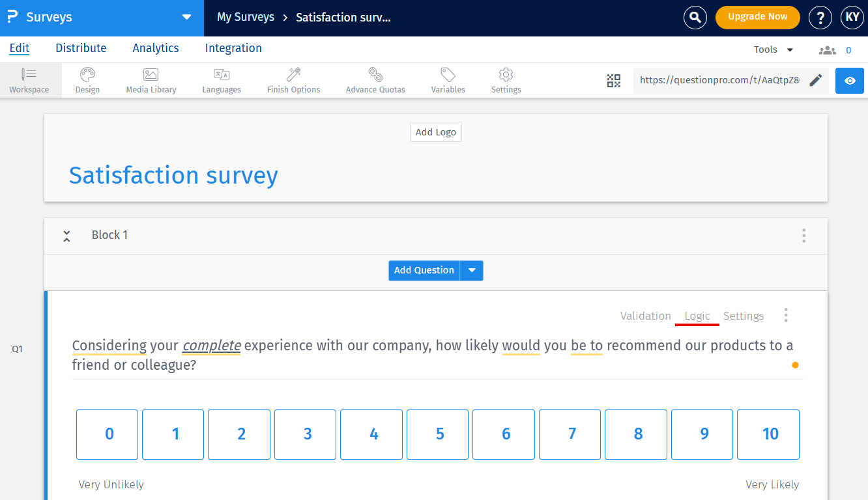This screenshot has width=868, height=500.
Task: Show the survey QR code
Action: coord(613,80)
